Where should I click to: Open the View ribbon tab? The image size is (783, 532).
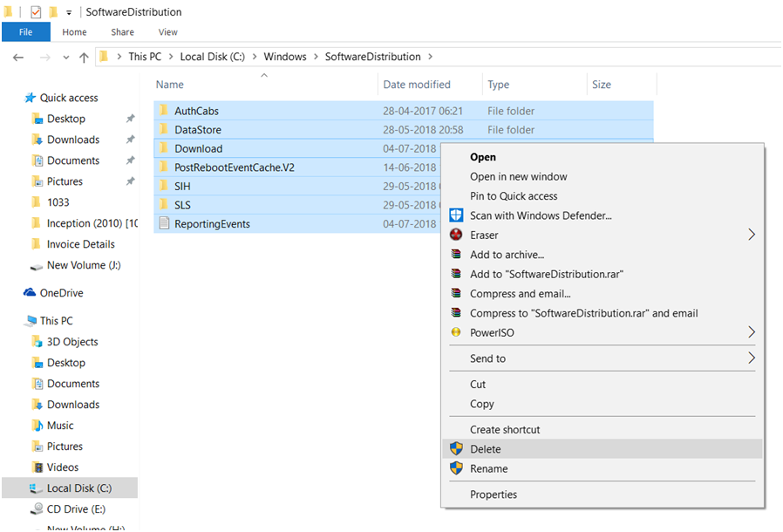[167, 32]
